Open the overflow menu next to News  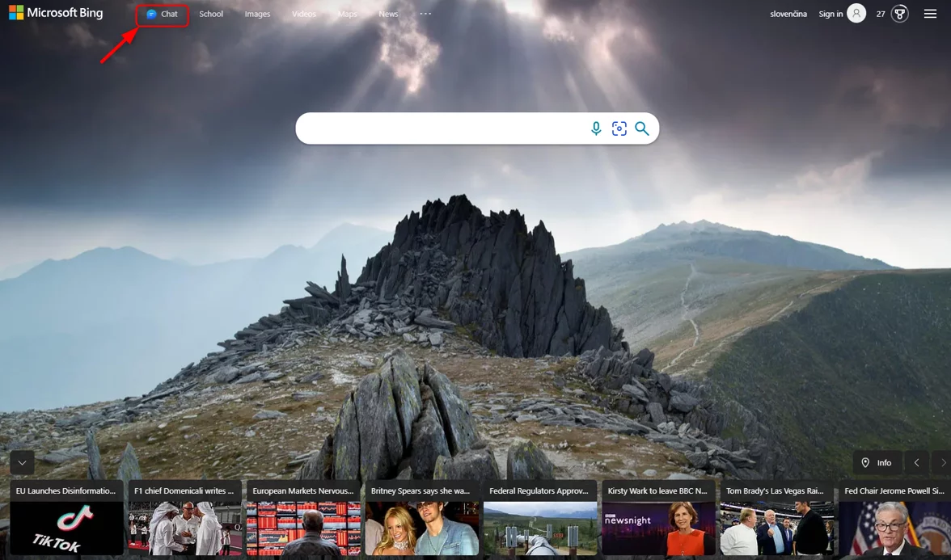[425, 13]
